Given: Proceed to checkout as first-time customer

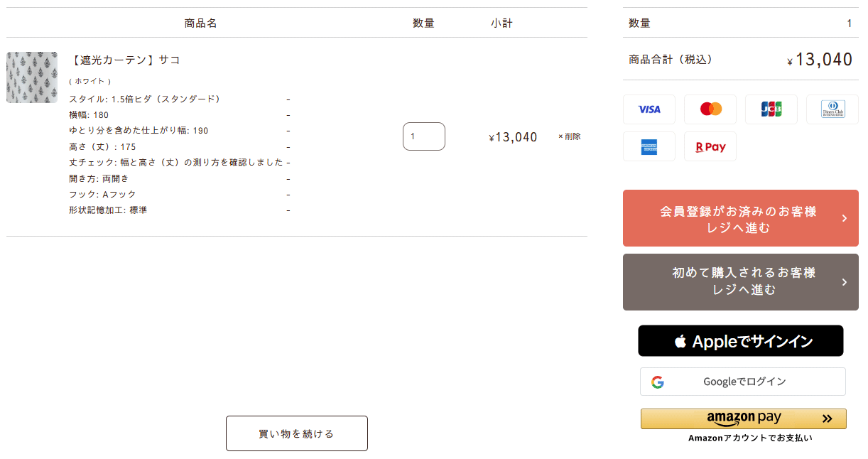Looking at the screenshot, I should (739, 281).
